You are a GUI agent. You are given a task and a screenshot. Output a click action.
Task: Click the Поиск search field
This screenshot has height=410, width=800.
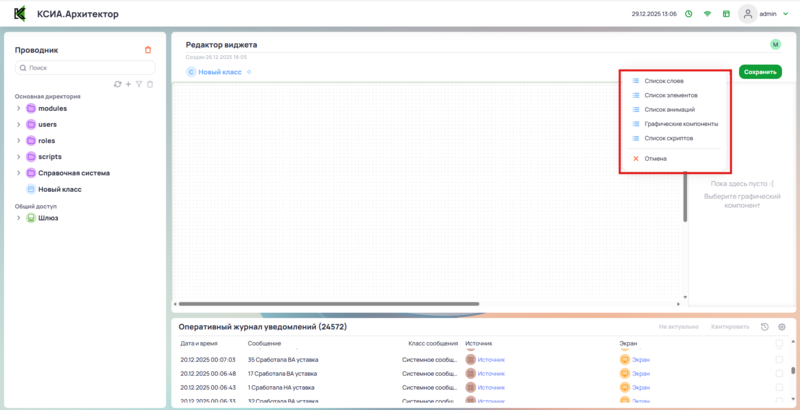tap(85, 68)
